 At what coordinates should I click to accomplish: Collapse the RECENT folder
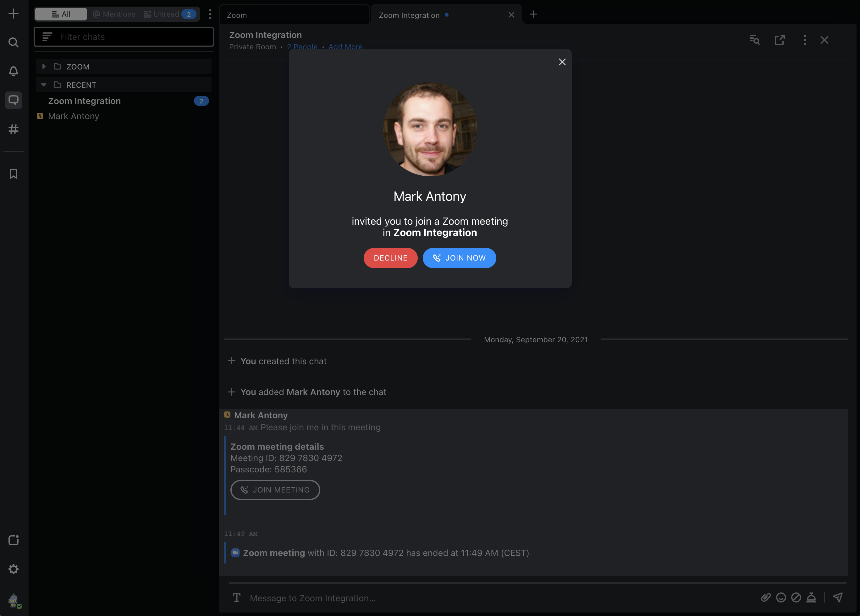coord(124,85)
